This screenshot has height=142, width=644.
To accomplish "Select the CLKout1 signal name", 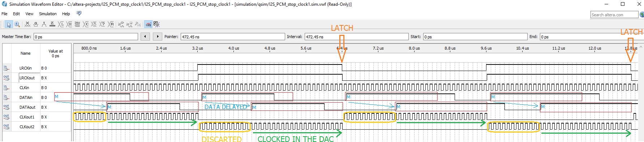I will click(27, 117).
